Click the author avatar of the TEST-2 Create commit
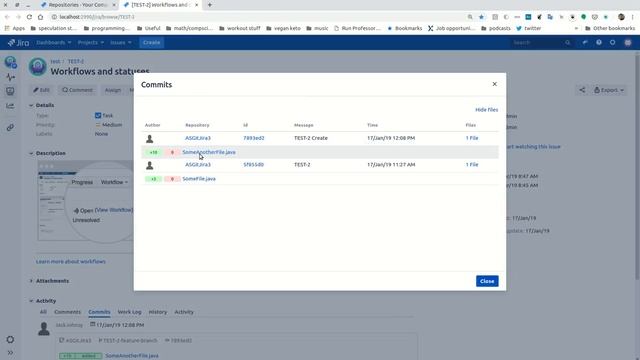The height and width of the screenshot is (360, 640). 150,139
